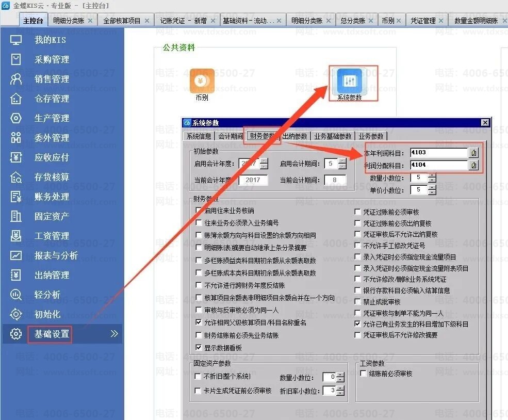Toggle 不允许进行跨财务年度反结账 checkbox
508x420 pixels.
(199, 285)
